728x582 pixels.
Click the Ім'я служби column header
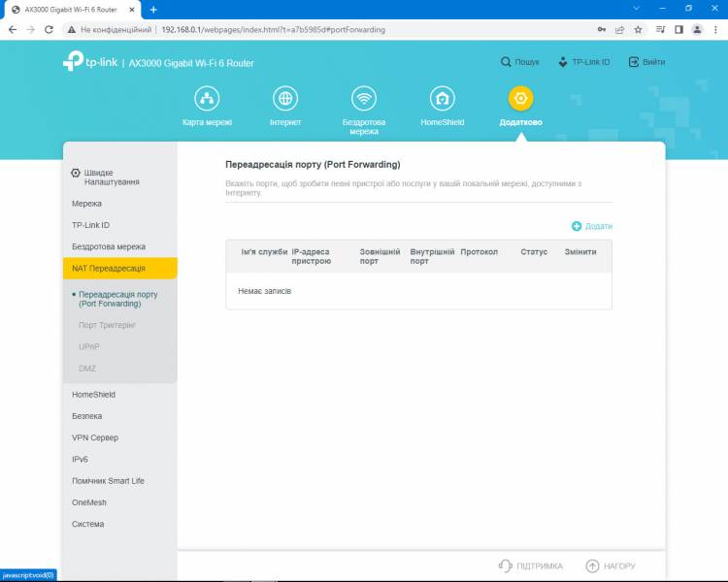(264, 251)
